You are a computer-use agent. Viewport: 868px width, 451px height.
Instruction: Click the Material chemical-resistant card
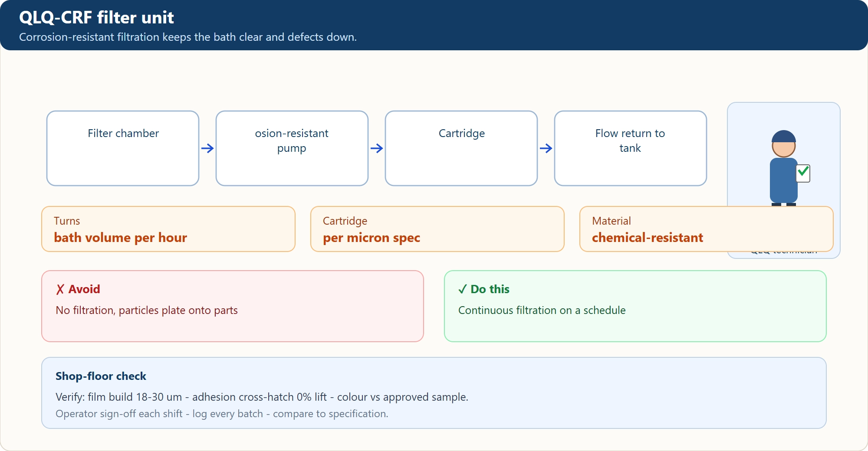click(x=707, y=229)
